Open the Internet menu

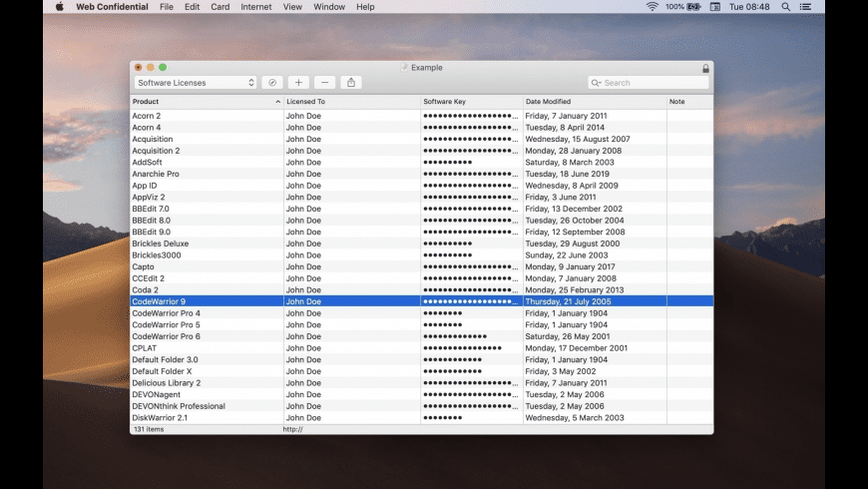[255, 7]
